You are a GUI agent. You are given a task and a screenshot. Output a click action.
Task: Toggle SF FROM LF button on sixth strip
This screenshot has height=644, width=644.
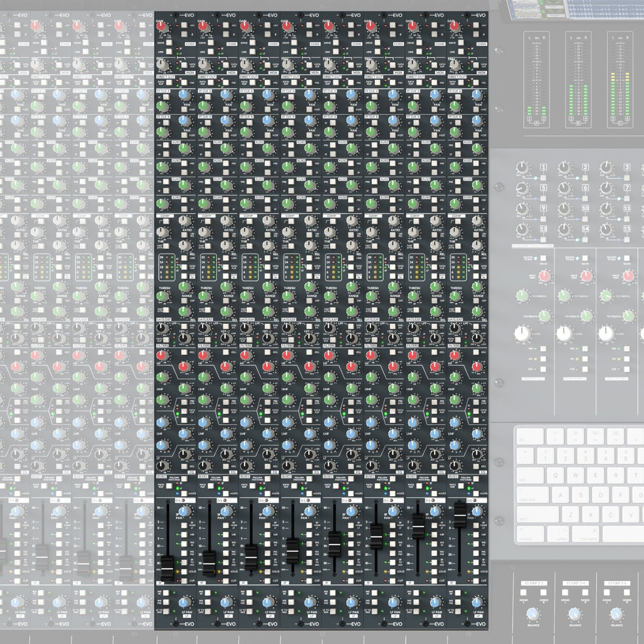tap(392, 525)
